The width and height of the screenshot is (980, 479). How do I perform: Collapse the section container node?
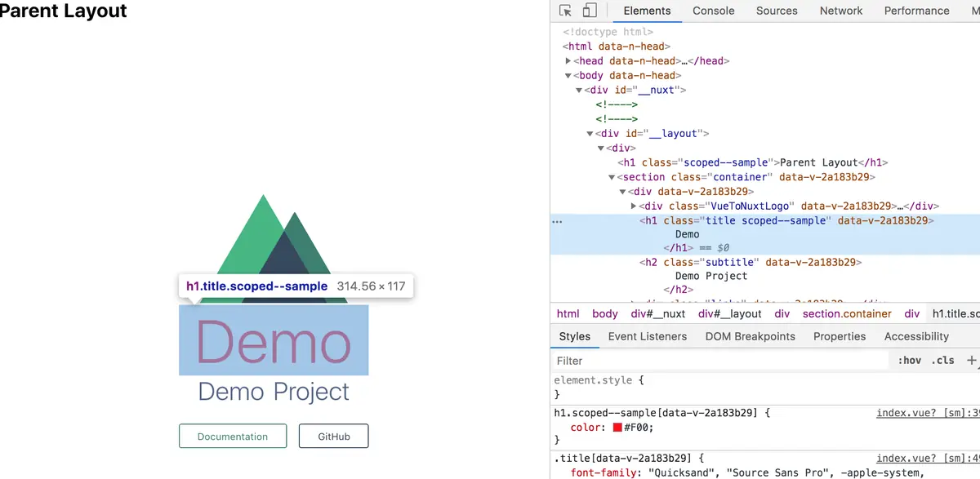612,177
